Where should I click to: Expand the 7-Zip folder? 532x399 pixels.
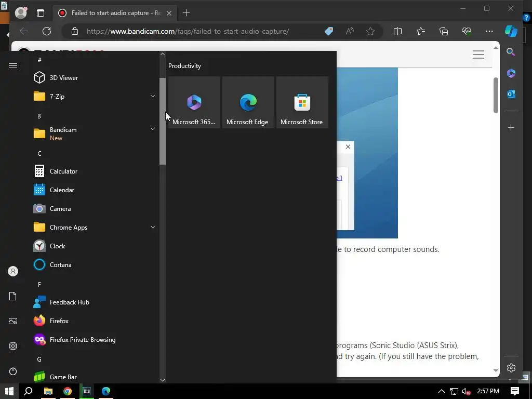(x=94, y=96)
